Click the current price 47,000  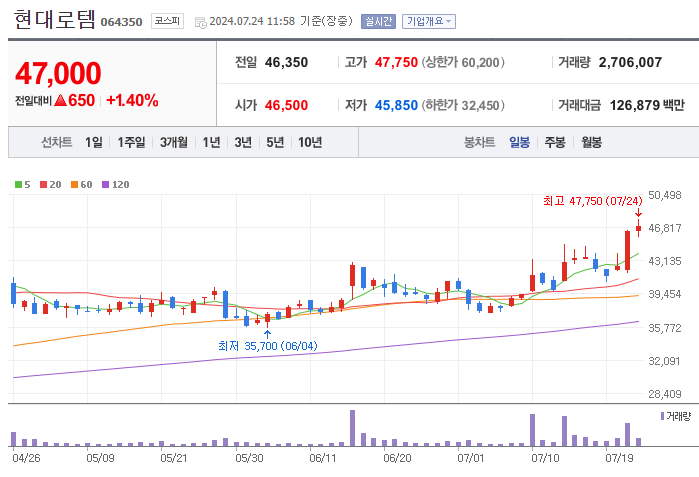point(58,73)
